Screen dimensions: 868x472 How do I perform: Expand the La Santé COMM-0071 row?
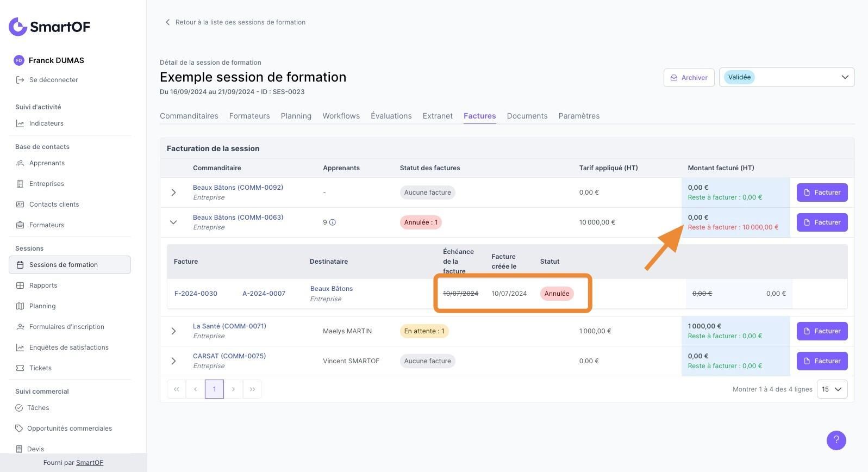(173, 331)
